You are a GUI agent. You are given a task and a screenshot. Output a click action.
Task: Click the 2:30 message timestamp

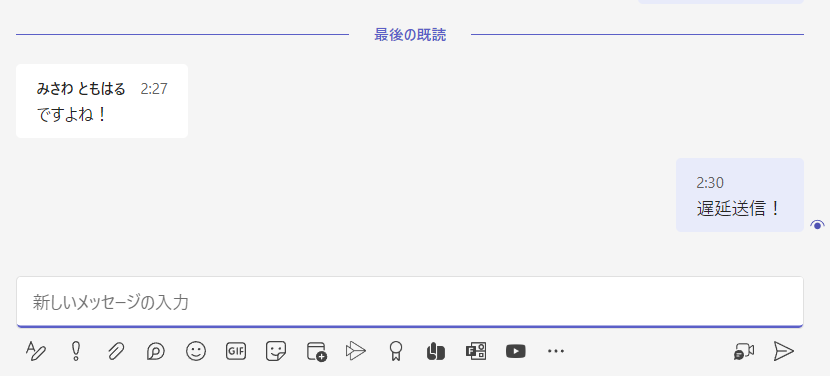pos(710,183)
